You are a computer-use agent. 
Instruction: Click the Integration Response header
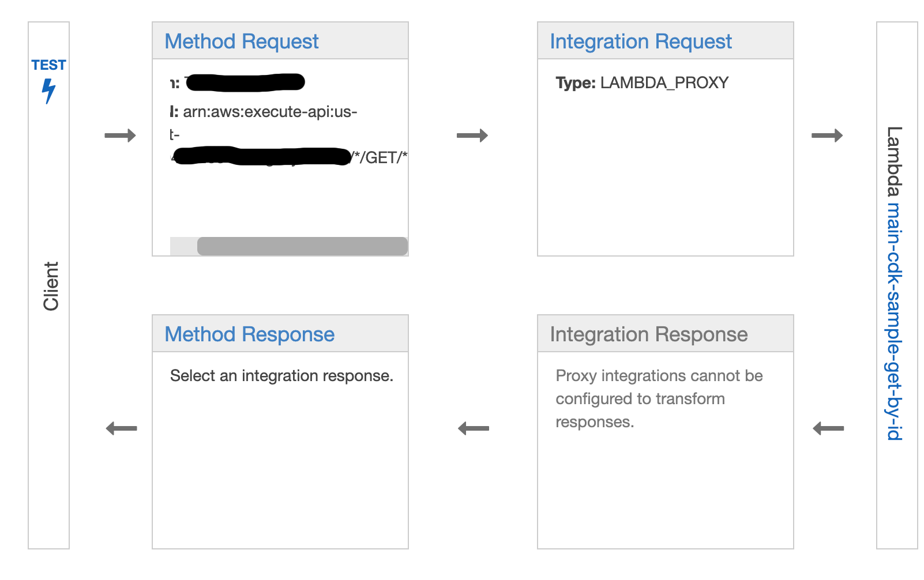point(649,334)
